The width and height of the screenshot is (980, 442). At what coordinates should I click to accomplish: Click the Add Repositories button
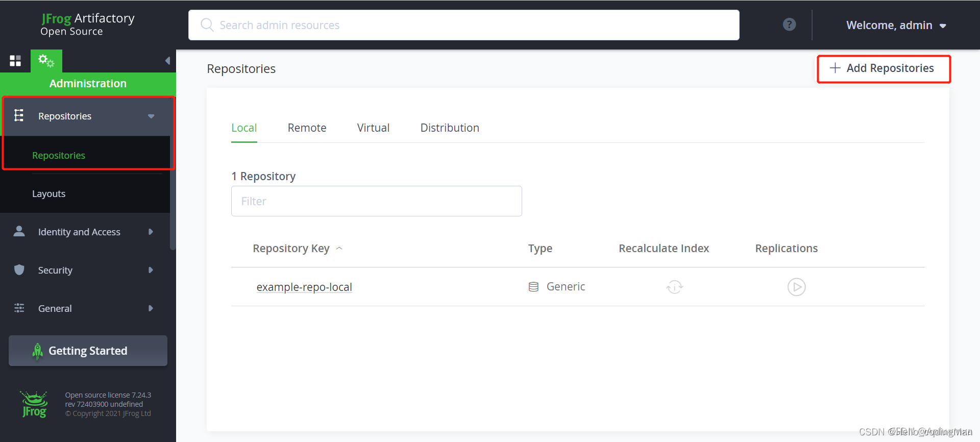[884, 68]
